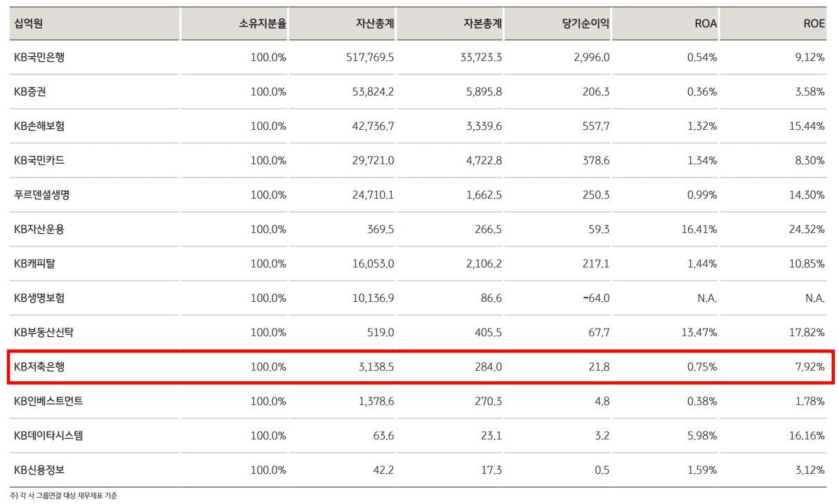Click KB저축은행's ROE value 7.92%
This screenshot has width=839, height=504.
(x=810, y=367)
